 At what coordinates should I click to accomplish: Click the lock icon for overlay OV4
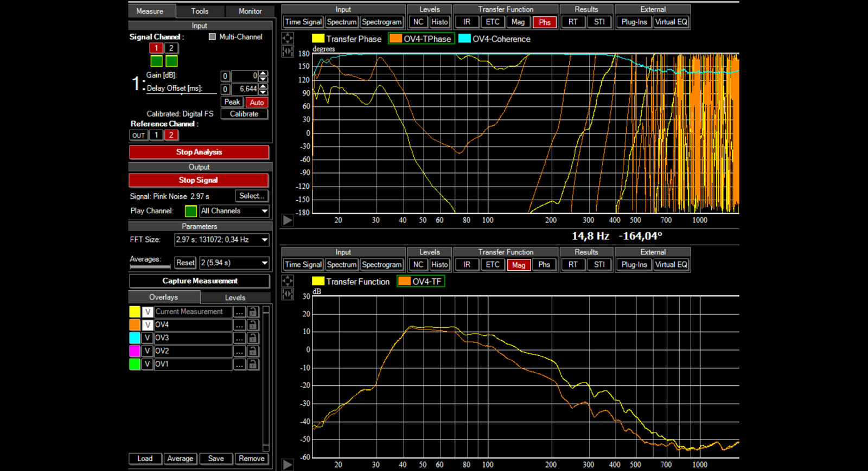(x=253, y=325)
